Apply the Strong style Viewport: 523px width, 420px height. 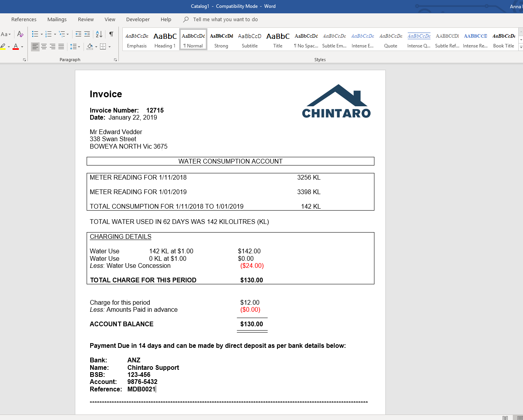222,40
